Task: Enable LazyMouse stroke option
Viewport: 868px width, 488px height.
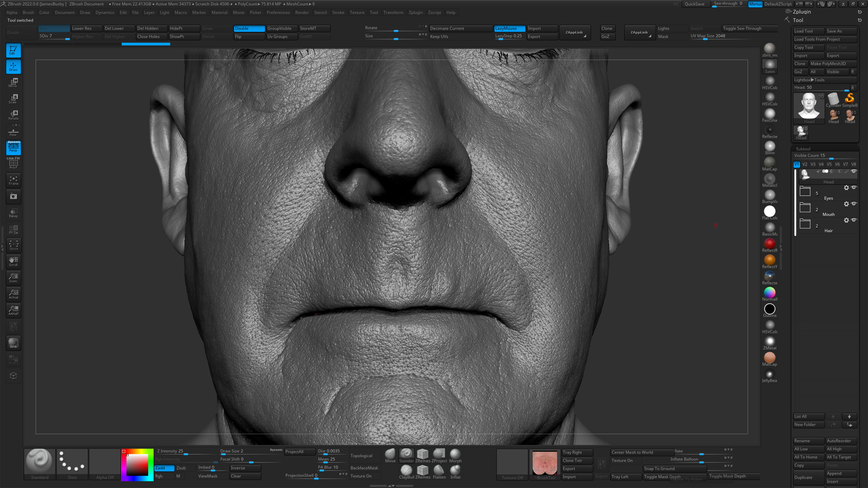Action: (509, 28)
